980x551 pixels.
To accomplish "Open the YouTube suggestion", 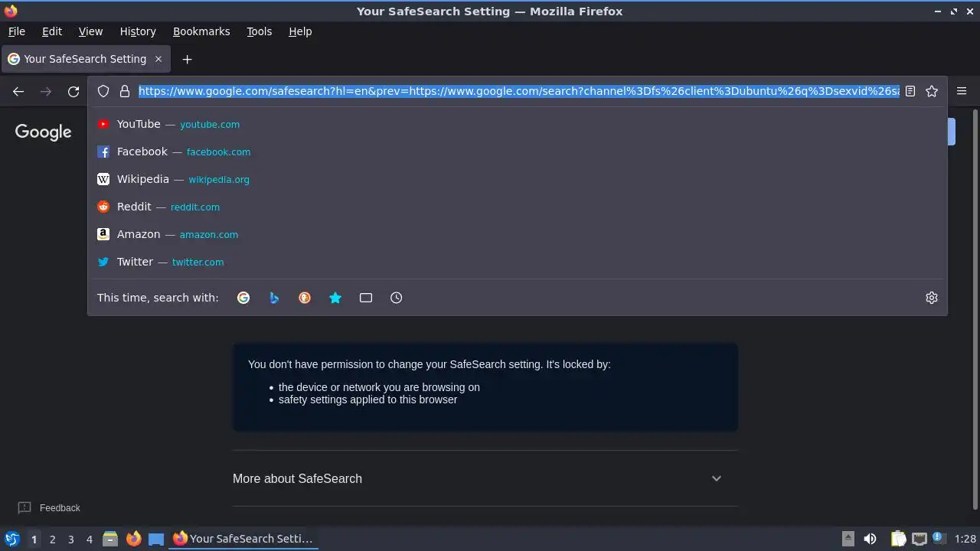I will click(518, 124).
